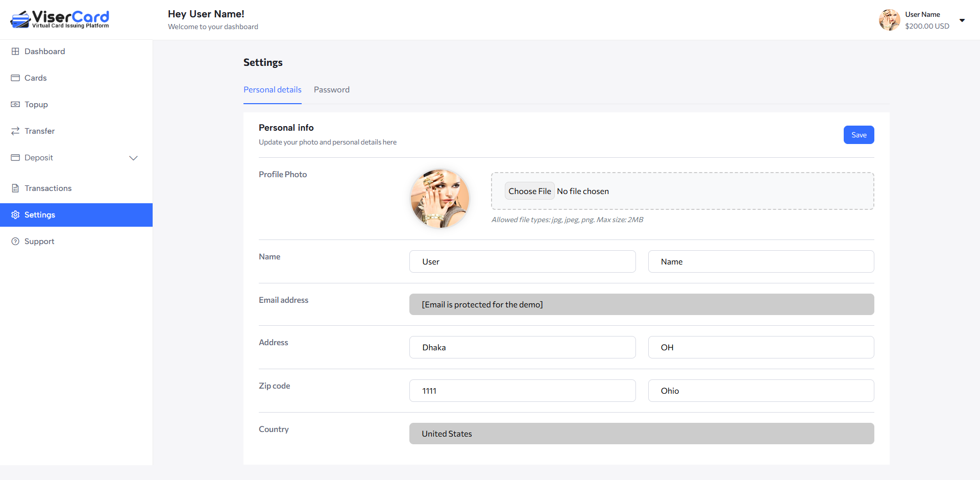The image size is (980, 480).
Task: Click the Transfer arrows icon
Action: [15, 131]
